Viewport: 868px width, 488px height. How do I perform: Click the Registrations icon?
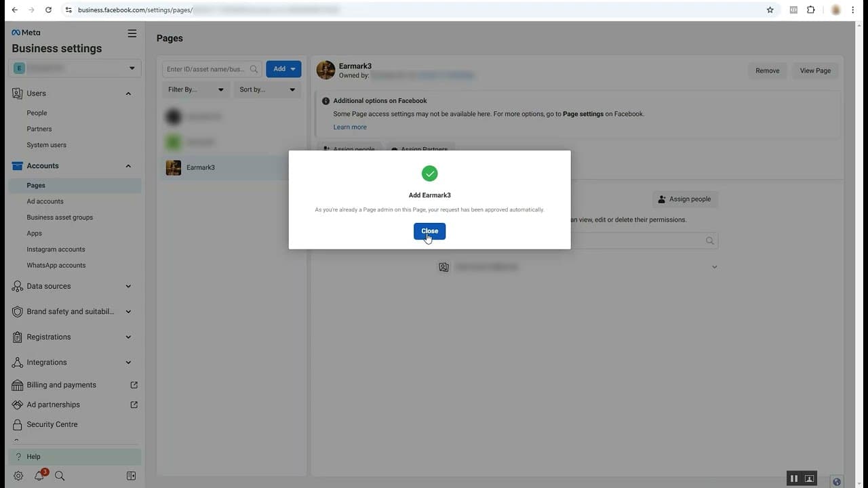pos(17,337)
